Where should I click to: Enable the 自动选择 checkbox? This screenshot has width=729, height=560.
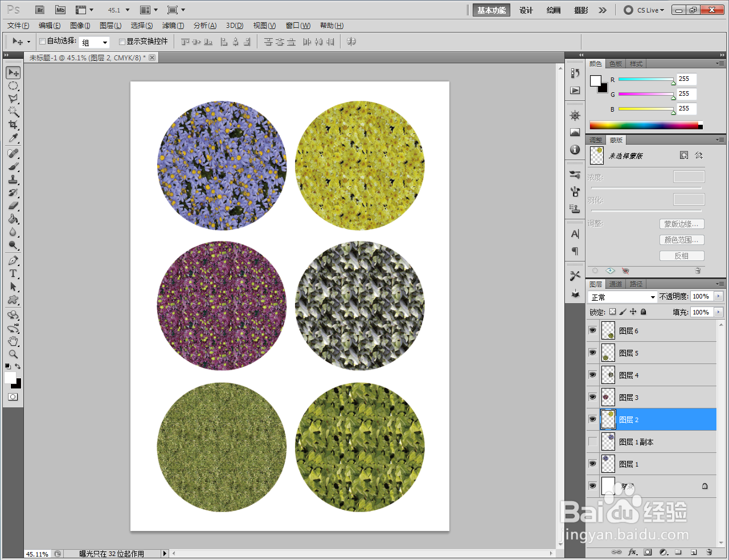pyautogui.click(x=42, y=41)
